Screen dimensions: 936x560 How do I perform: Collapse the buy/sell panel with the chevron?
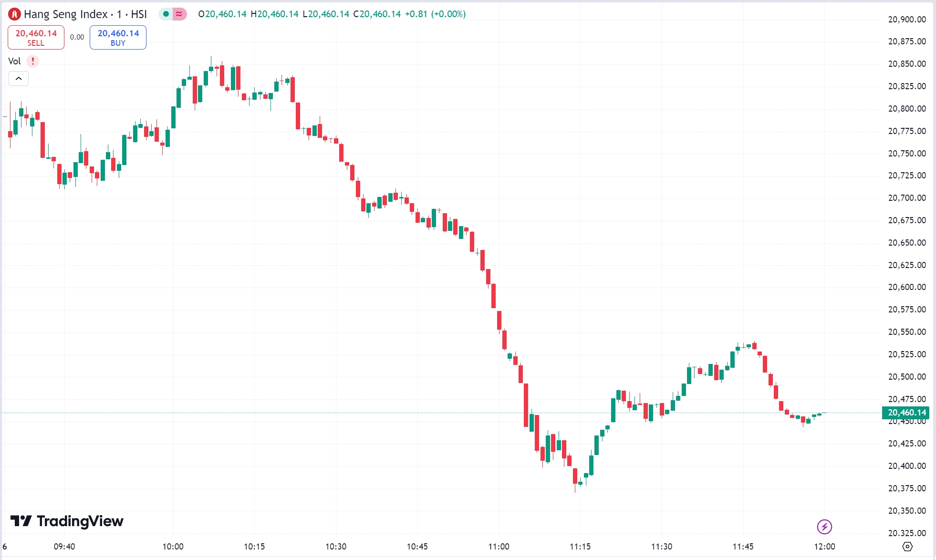pyautogui.click(x=18, y=78)
